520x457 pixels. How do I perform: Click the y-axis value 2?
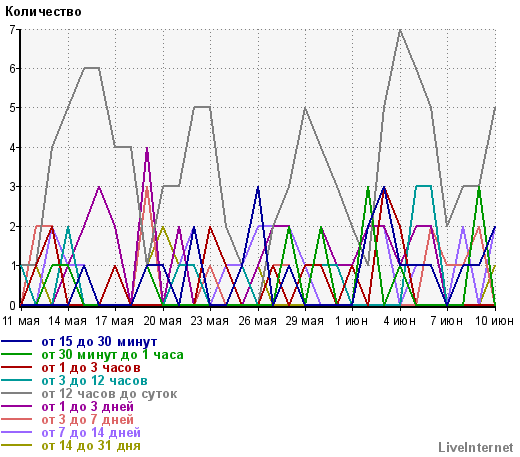click(12, 227)
